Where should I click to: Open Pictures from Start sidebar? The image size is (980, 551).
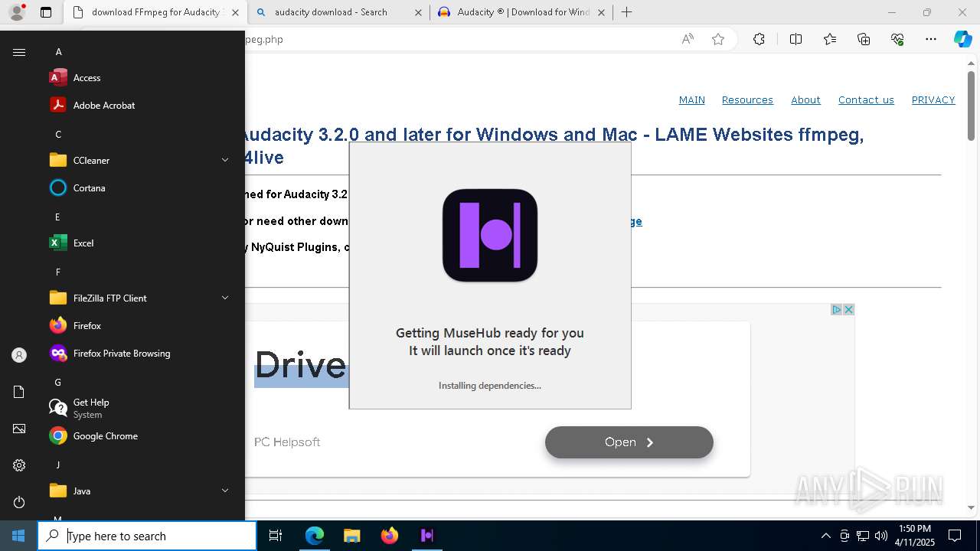[19, 429]
